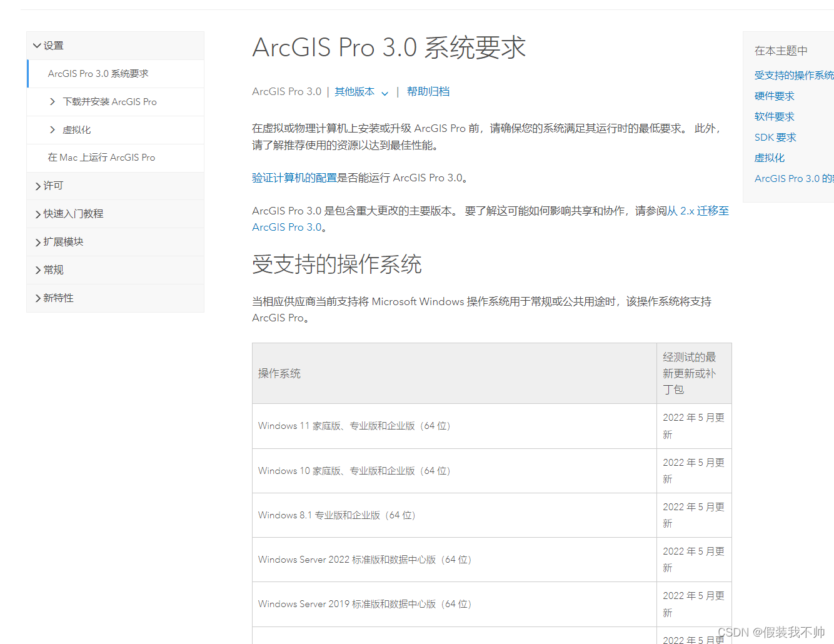Follow the 验证计算机的配置 link
This screenshot has width=834, height=644.
click(294, 178)
